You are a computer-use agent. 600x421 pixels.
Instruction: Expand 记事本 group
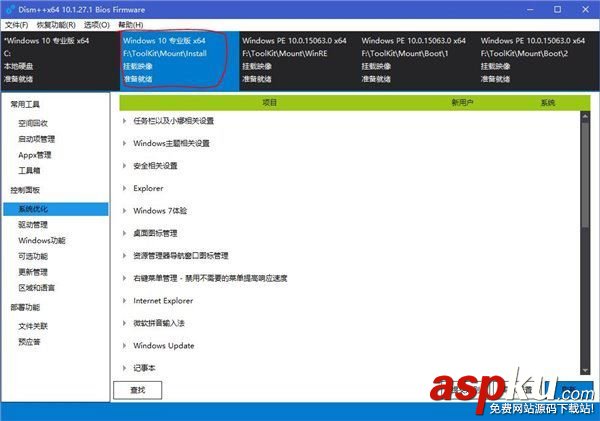124,368
